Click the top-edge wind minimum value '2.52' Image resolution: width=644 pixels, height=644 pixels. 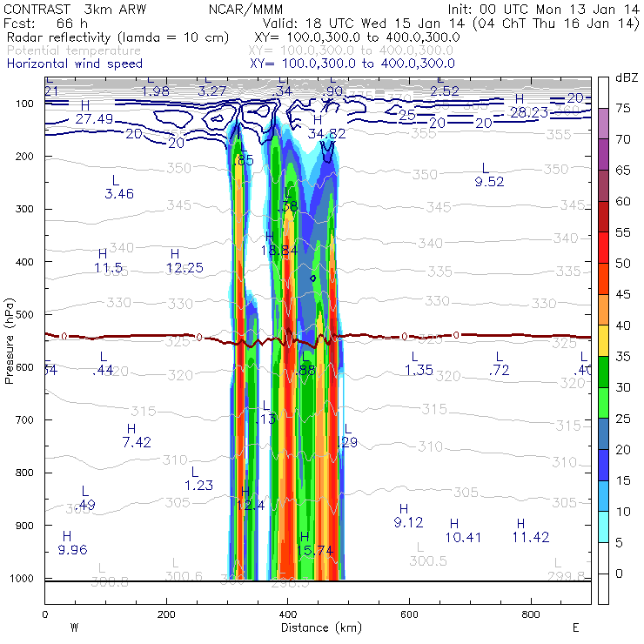click(x=445, y=91)
